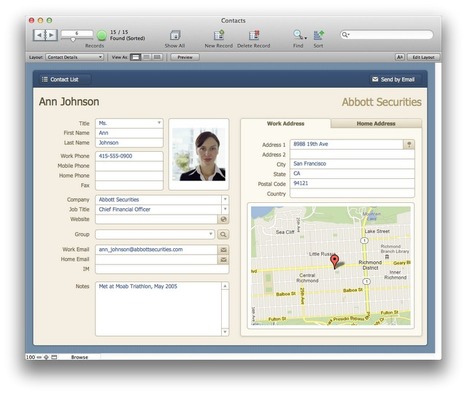
Task: Click the empty Home Phone field
Action: [129, 176]
